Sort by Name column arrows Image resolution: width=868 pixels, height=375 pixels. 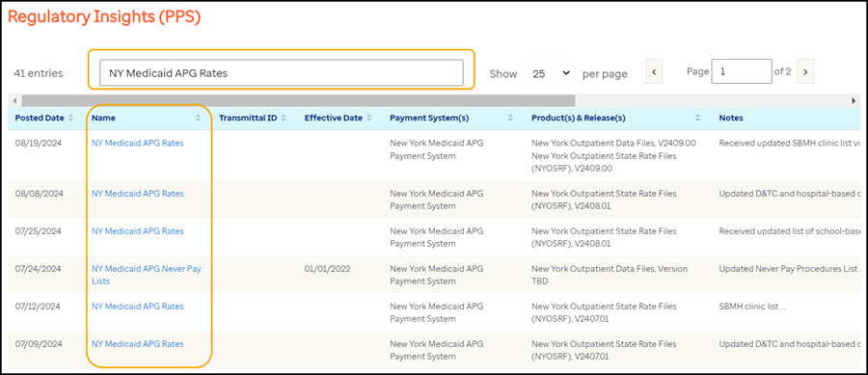coord(198,118)
